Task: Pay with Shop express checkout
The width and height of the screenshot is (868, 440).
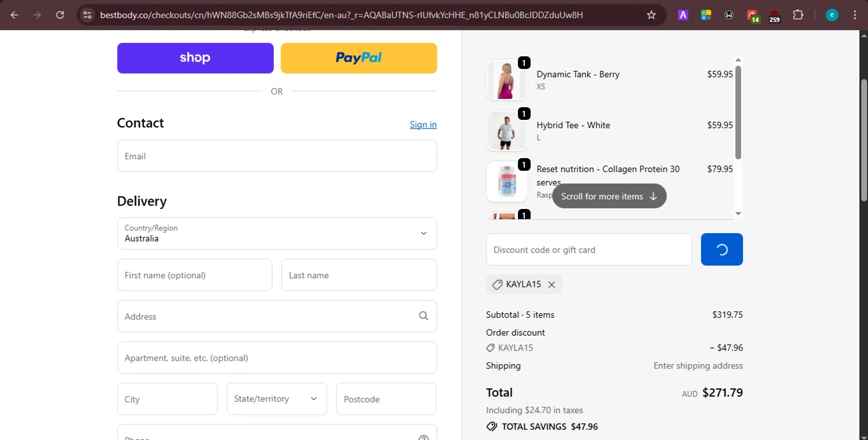Action: click(x=195, y=58)
